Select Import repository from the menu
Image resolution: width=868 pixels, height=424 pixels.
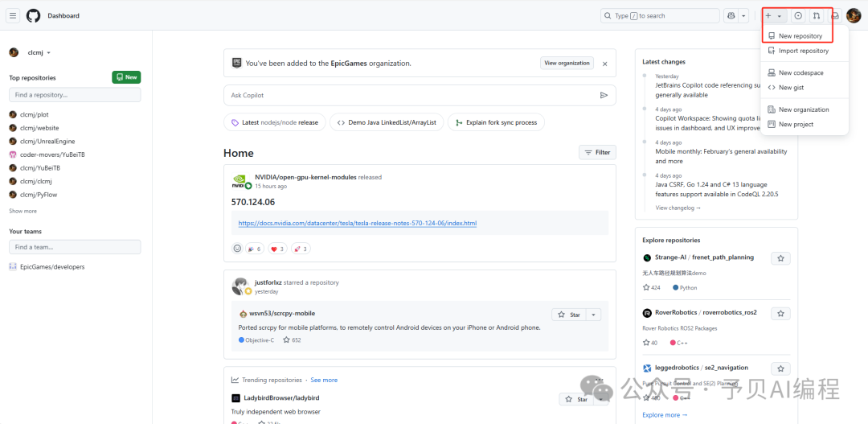point(805,51)
